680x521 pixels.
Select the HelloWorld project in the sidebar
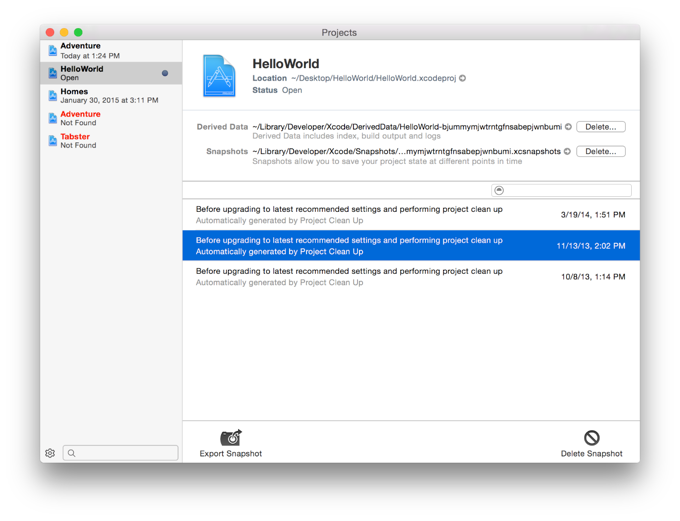coord(111,73)
